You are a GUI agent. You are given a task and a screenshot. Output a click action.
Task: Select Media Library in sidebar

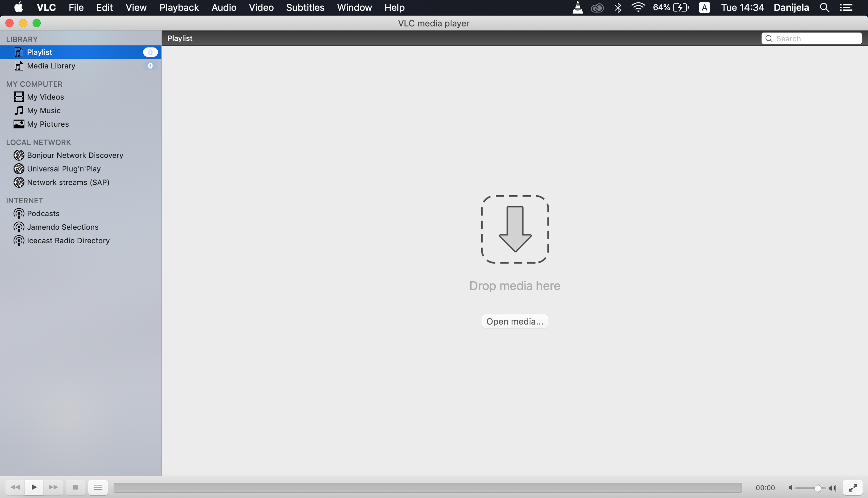point(51,66)
